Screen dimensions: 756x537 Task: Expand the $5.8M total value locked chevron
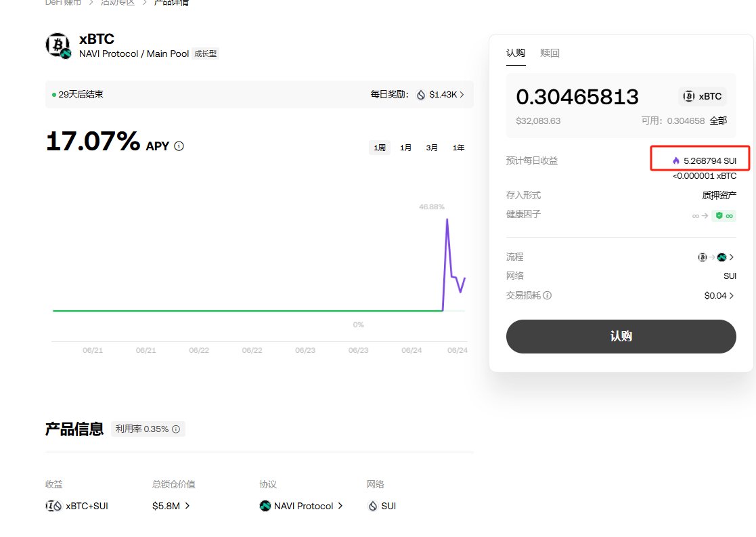tap(187, 506)
